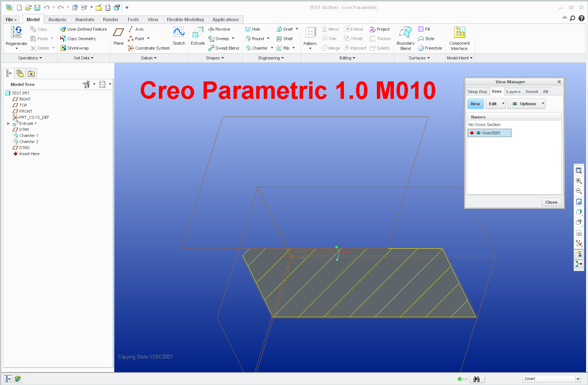Toggle spin center display

click(579, 264)
